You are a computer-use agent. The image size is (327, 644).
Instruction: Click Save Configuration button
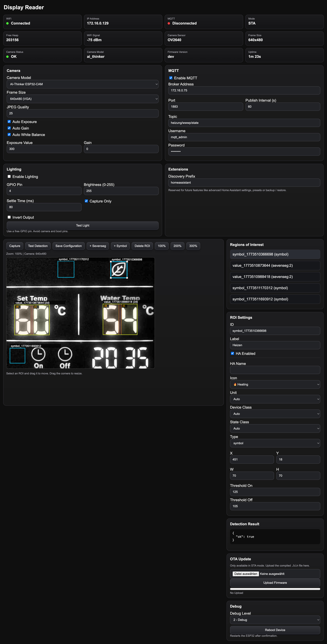pos(69,246)
